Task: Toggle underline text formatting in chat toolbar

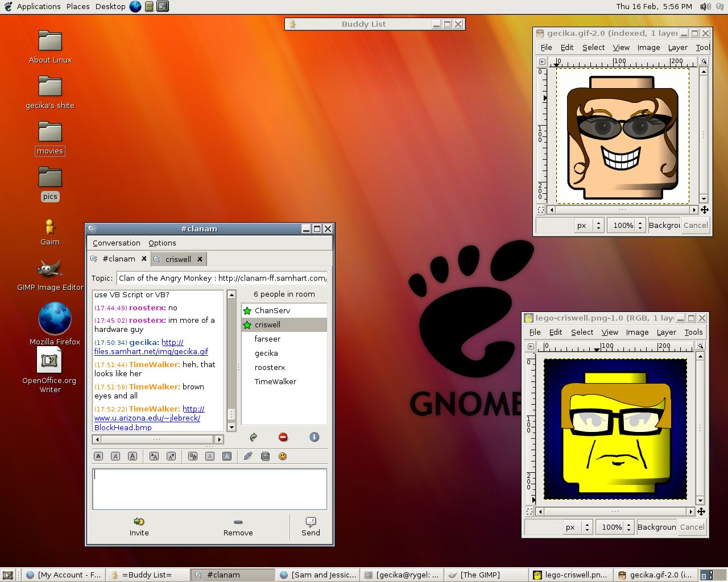Action: coord(133,456)
